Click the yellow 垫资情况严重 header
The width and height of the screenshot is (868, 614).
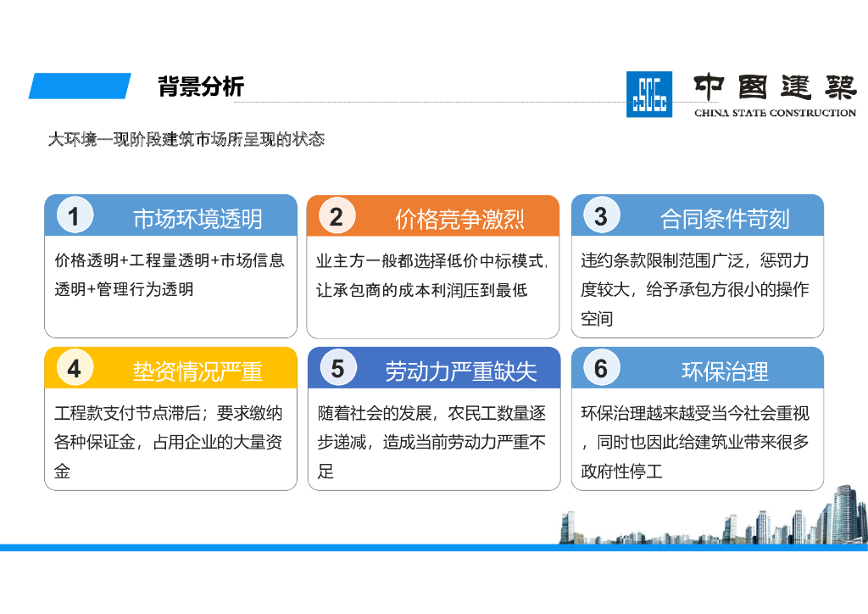pyautogui.click(x=197, y=371)
